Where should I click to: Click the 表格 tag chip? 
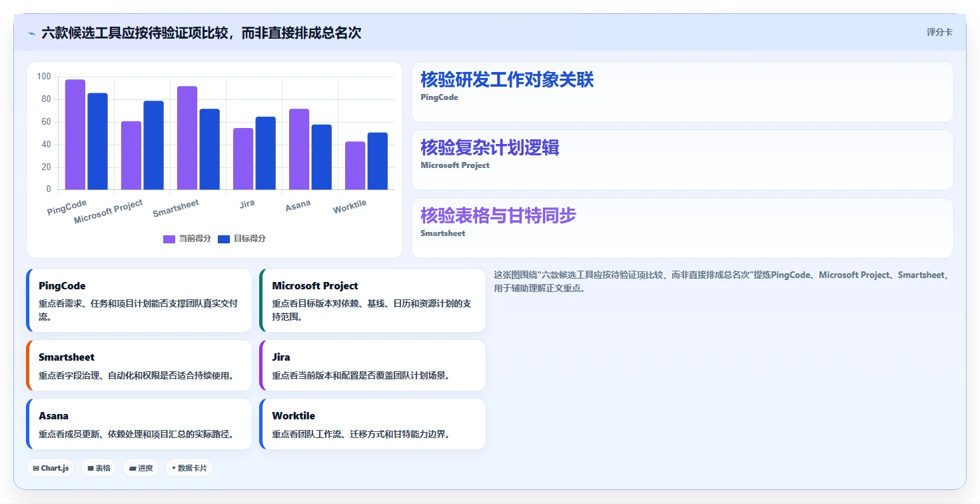pyautogui.click(x=99, y=468)
